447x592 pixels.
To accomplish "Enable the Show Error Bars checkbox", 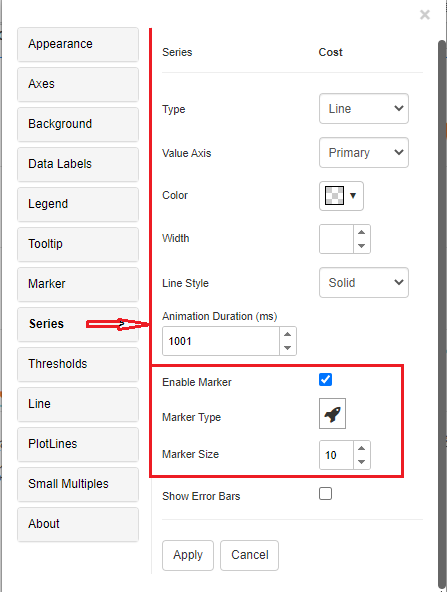I will pos(325,493).
